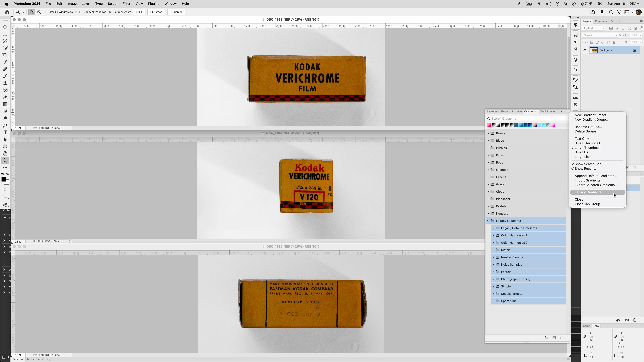Pick the first recent gradient swatch
The width and height of the screenshot is (644, 362).
(489, 125)
